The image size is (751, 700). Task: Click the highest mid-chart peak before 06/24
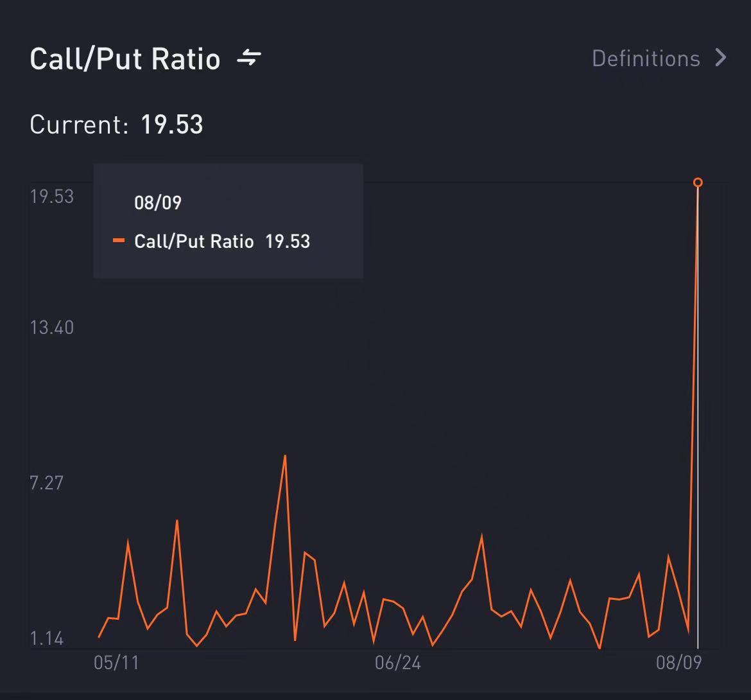click(285, 456)
